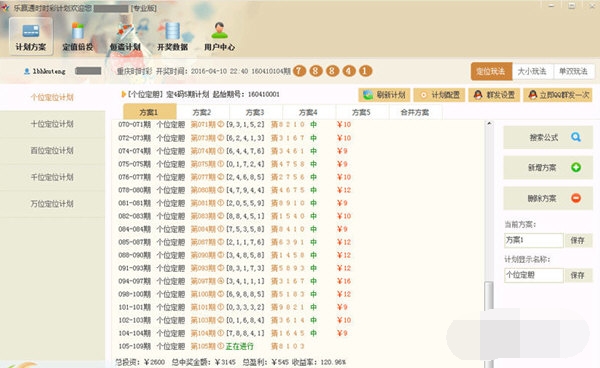Open the 计划方案 toolbar section
Screen dimensions: 600x368
tap(31, 37)
